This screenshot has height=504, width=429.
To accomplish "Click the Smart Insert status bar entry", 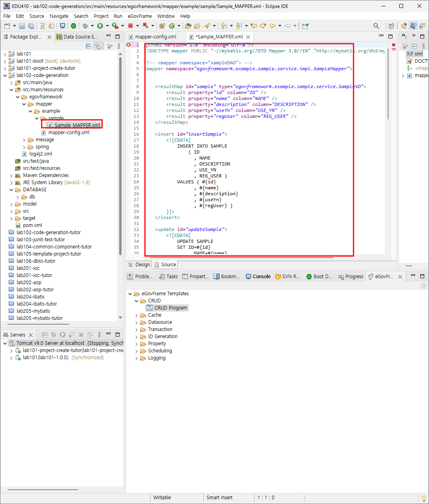I will [220, 498].
